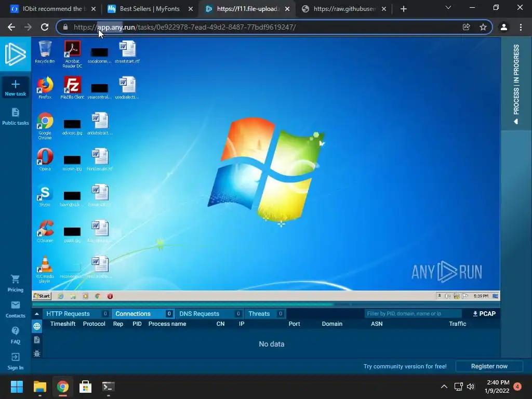Viewport: 532px width, 399px height.
Task: Switch to IObit recommend browser tab
Action: pos(53,9)
